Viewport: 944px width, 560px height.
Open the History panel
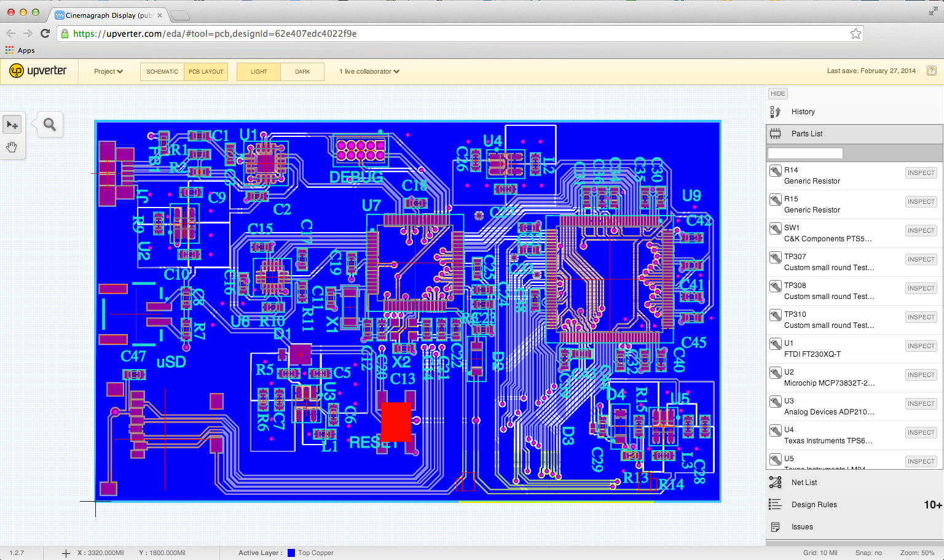803,112
